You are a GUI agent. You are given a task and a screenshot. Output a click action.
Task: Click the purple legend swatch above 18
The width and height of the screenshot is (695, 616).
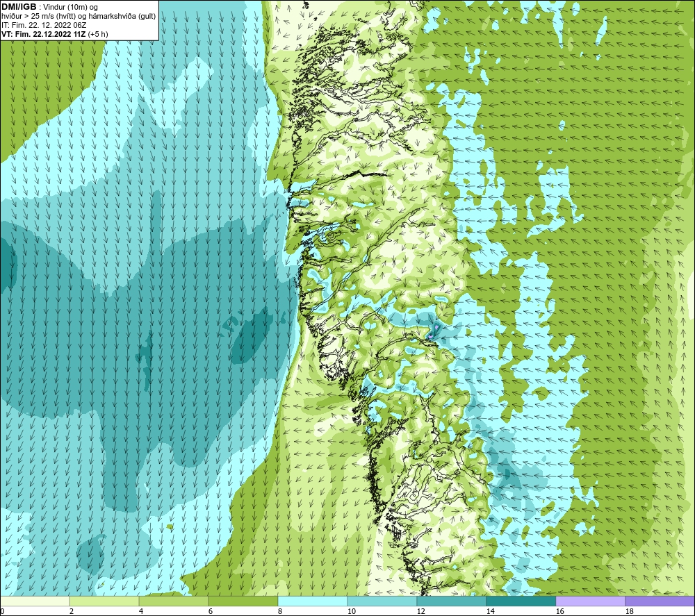pyautogui.click(x=660, y=601)
